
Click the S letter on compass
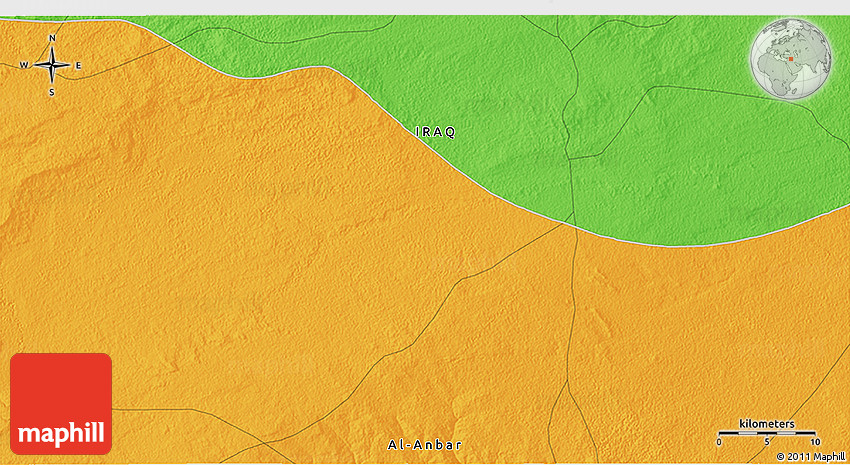pos(52,93)
